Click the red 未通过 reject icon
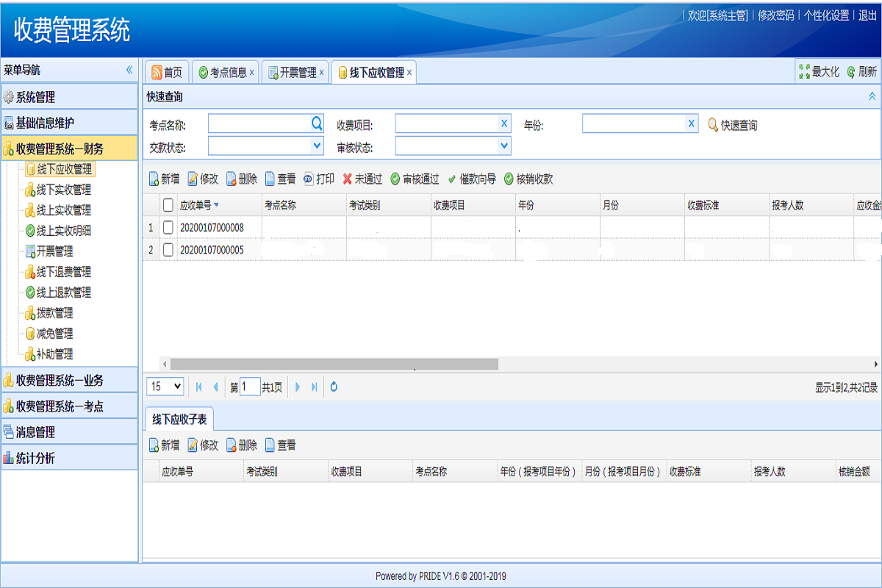This screenshot has width=882, height=588. (x=348, y=179)
